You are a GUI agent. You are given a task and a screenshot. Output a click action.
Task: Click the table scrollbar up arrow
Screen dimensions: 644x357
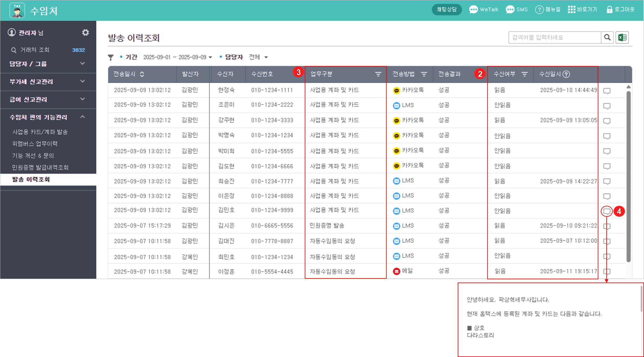628,87
